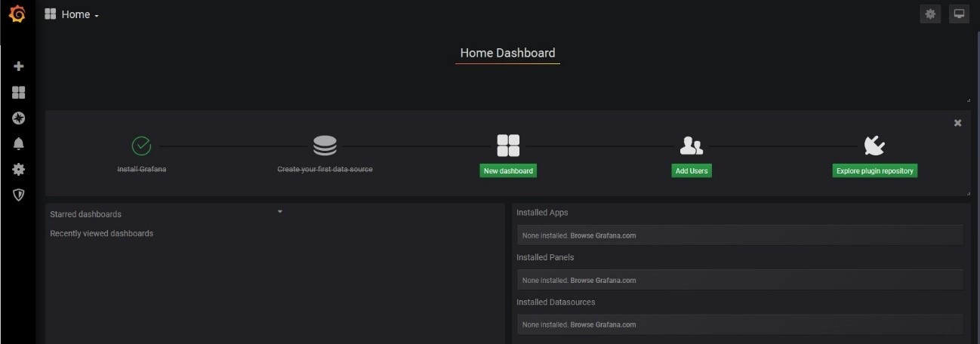Click the data source database icon
Screen dimensions: 980x344
click(325, 146)
